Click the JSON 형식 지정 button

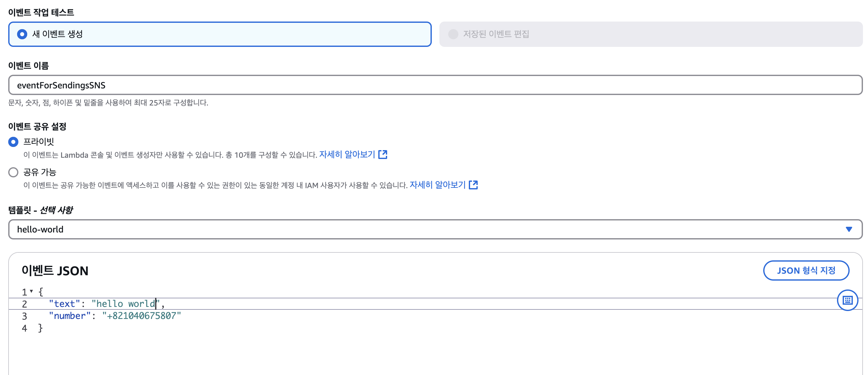(x=806, y=270)
